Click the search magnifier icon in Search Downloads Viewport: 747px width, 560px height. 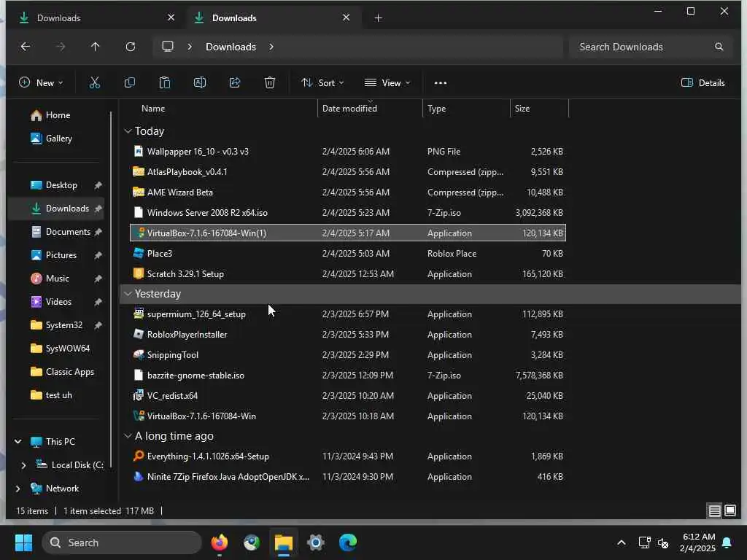[x=719, y=47]
